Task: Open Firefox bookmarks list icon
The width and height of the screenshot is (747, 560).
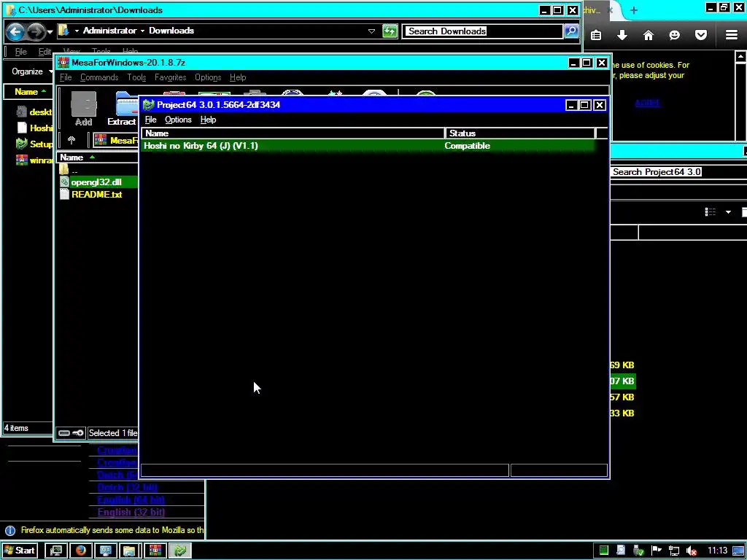Action: [596, 35]
